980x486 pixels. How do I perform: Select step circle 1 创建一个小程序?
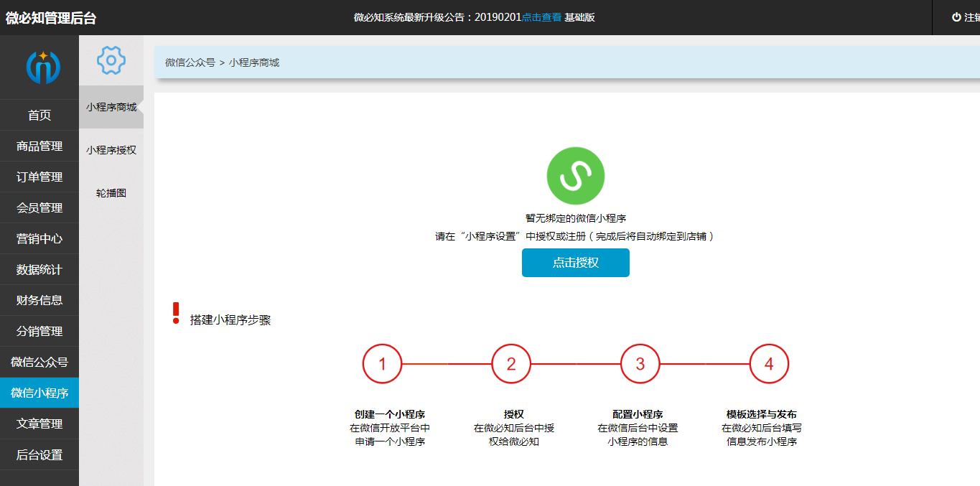point(382,363)
